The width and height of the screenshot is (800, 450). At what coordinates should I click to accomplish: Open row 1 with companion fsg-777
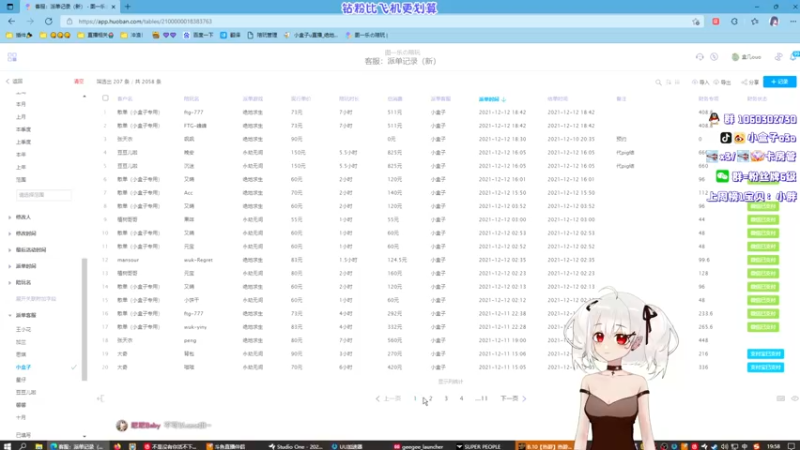[194, 112]
